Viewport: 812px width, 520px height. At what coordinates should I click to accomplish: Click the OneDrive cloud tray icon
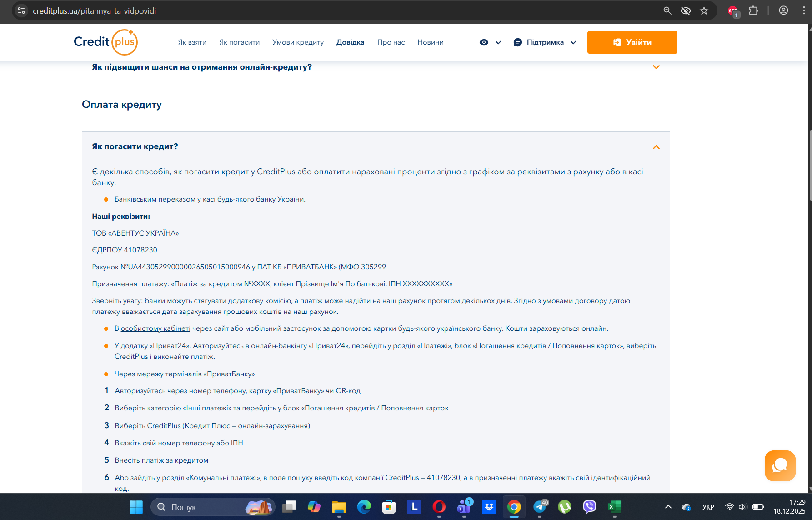point(687,507)
